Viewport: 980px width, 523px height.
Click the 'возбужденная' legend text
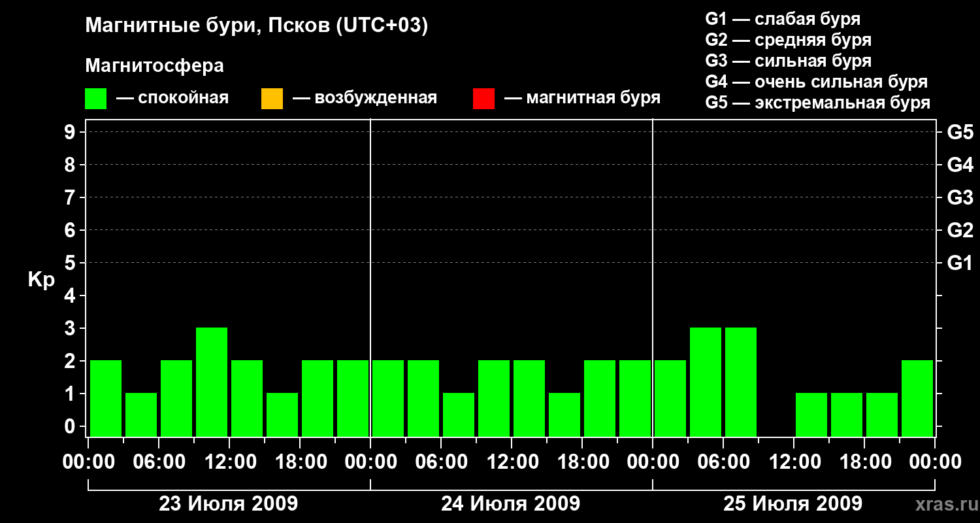pyautogui.click(x=376, y=99)
